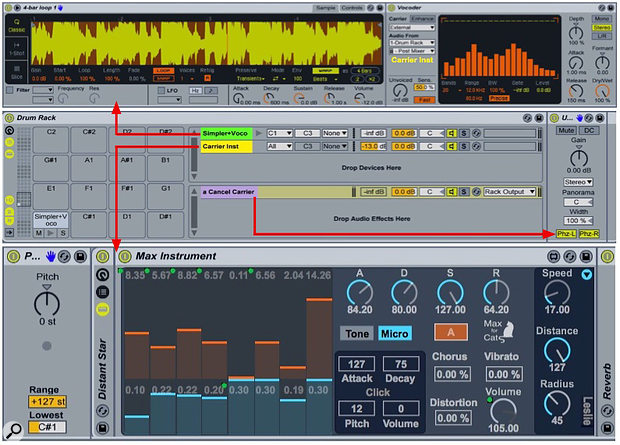Screen dimensions: 620x445
Task: Click the Vocoder save preset disk icon
Action: point(611,8)
